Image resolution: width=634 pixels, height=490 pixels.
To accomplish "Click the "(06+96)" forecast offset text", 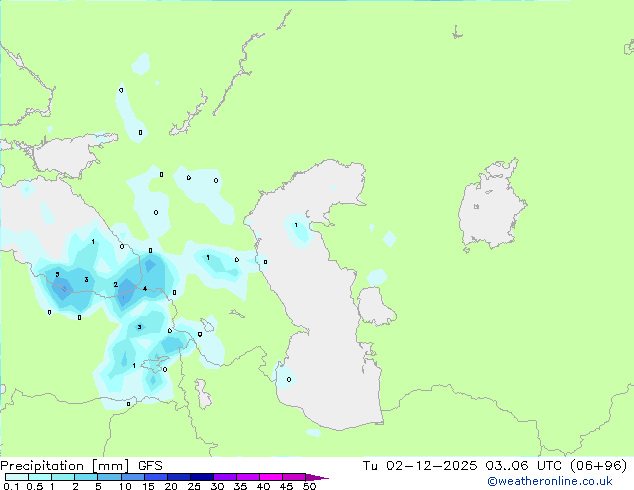I will click(x=598, y=466).
